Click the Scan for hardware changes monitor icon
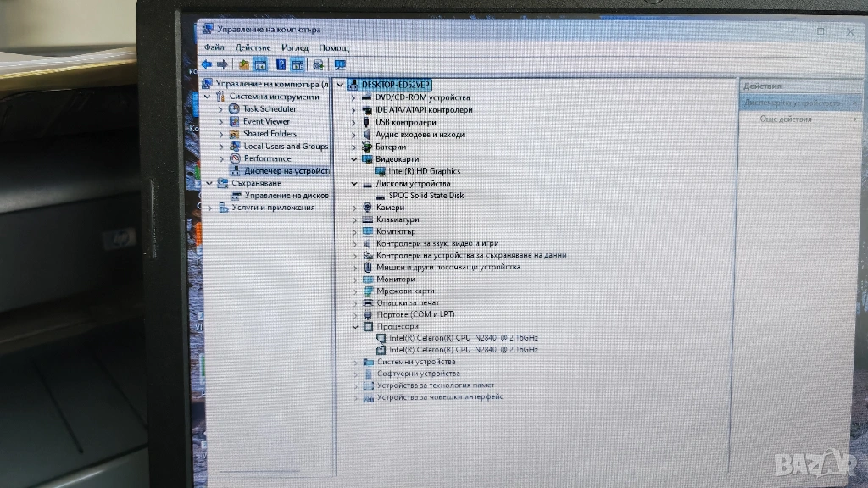This screenshot has height=488, width=868. [x=340, y=65]
